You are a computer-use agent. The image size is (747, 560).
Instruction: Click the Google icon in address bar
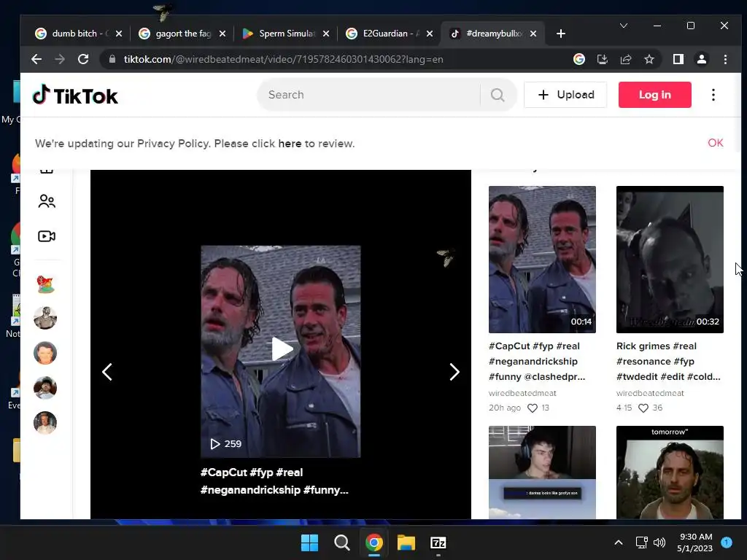pyautogui.click(x=579, y=59)
